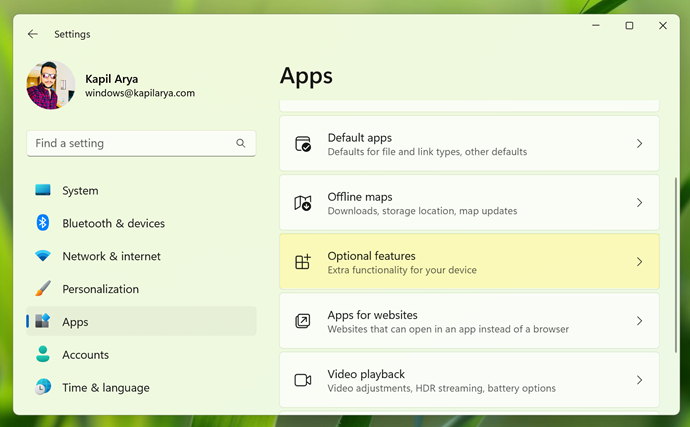Click the Video playback camera icon
The image size is (690, 427).
(x=303, y=380)
